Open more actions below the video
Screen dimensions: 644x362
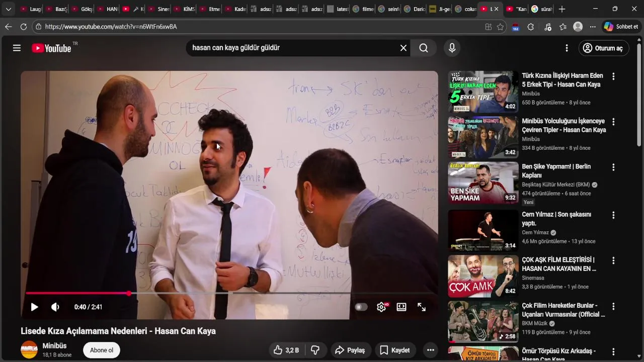430,350
